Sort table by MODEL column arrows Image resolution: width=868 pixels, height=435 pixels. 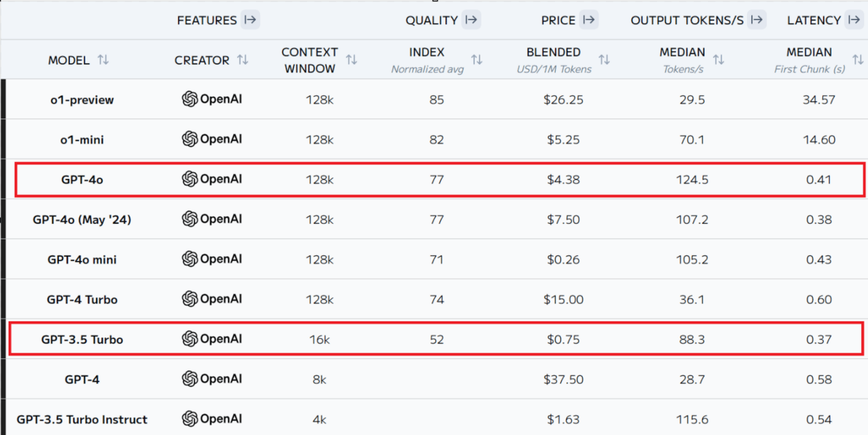(x=103, y=60)
